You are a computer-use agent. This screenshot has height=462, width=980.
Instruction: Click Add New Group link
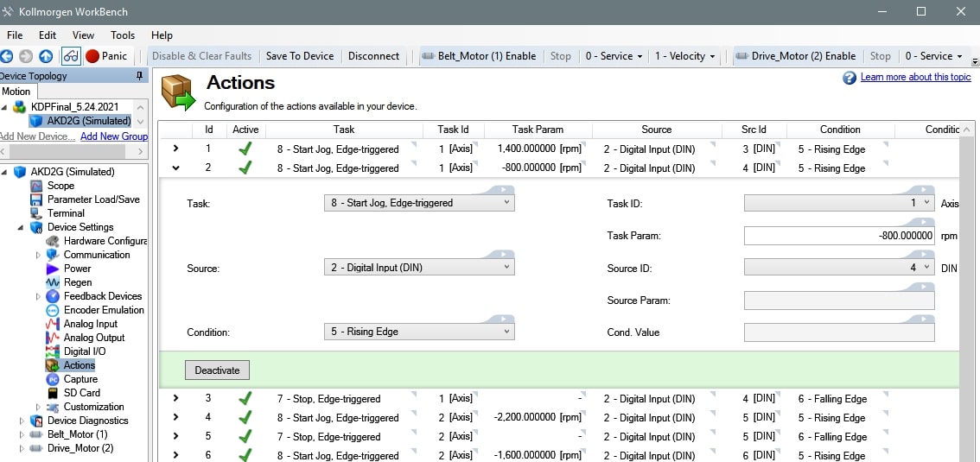114,136
